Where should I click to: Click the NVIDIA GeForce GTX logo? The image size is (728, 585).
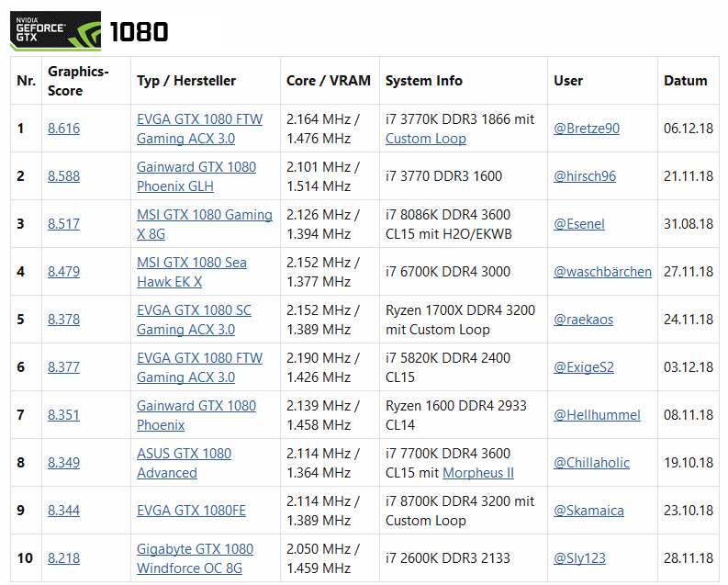(x=55, y=30)
